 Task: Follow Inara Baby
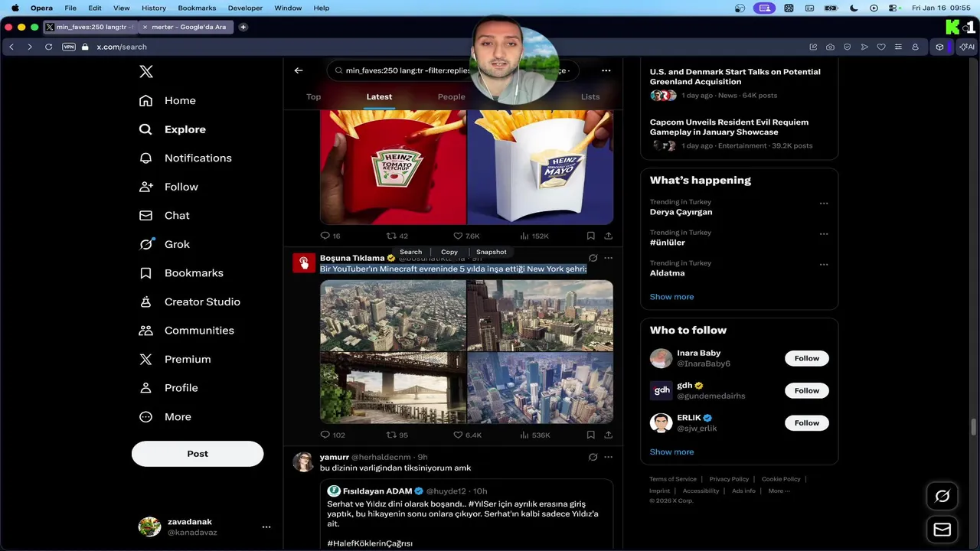click(x=807, y=358)
